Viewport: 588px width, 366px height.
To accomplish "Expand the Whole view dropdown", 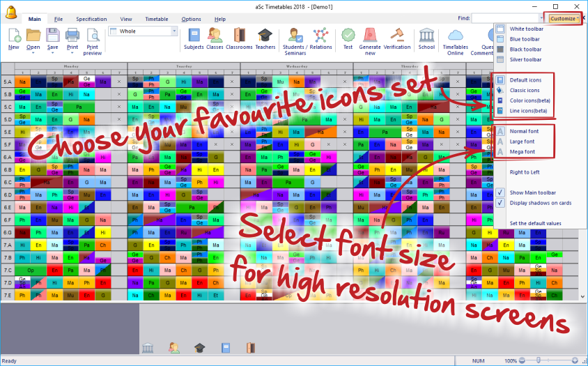I will [x=174, y=31].
